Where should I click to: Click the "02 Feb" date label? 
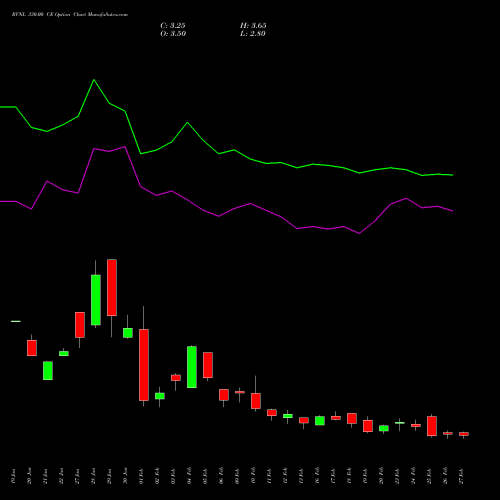157,476
